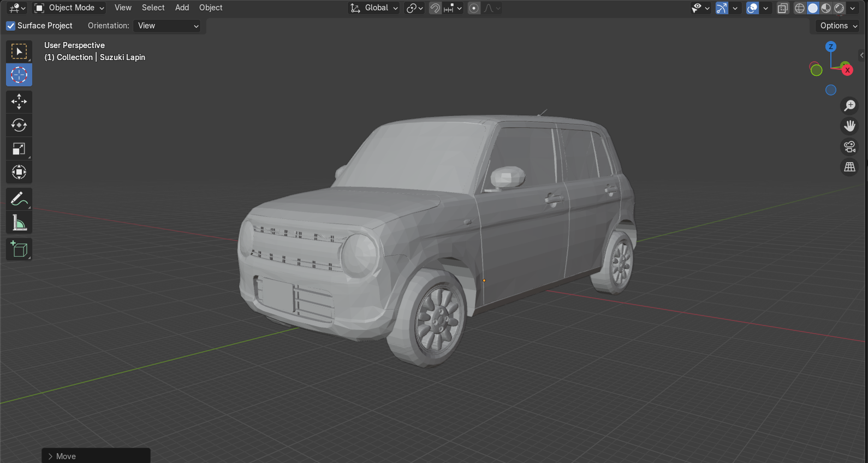Open the editor type menu icon
The image size is (868, 463).
tap(17, 8)
